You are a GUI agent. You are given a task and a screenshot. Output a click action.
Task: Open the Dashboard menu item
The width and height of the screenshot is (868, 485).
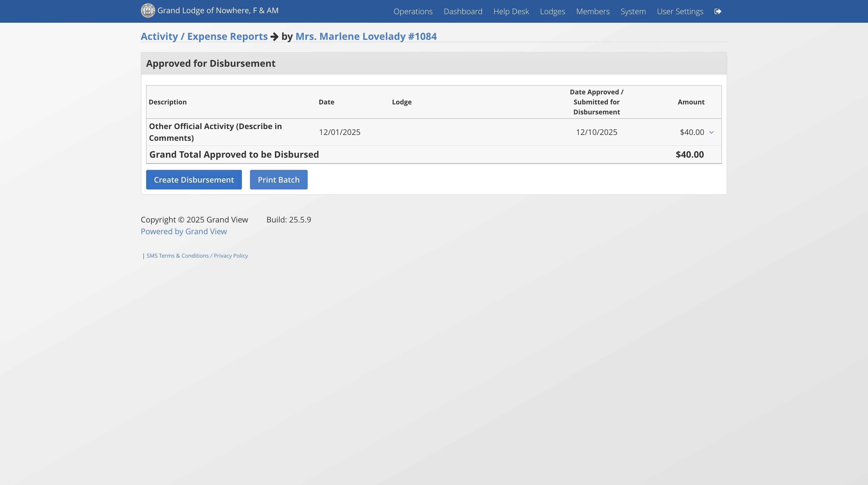coord(463,11)
